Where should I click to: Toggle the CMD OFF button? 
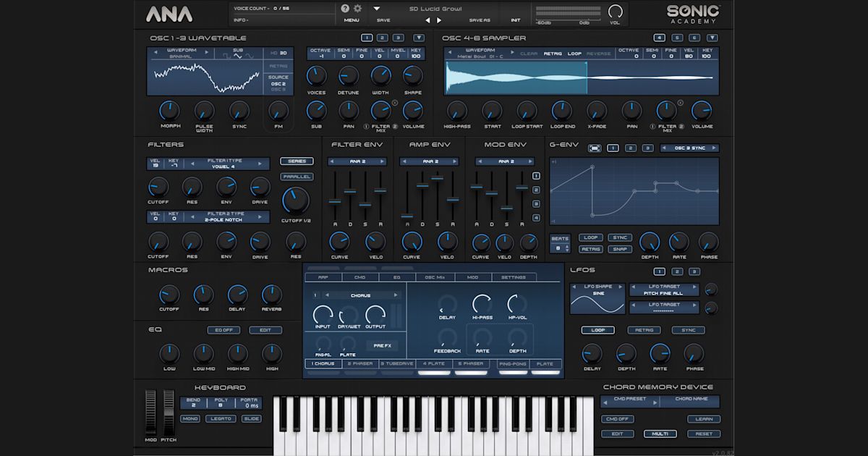click(x=617, y=419)
